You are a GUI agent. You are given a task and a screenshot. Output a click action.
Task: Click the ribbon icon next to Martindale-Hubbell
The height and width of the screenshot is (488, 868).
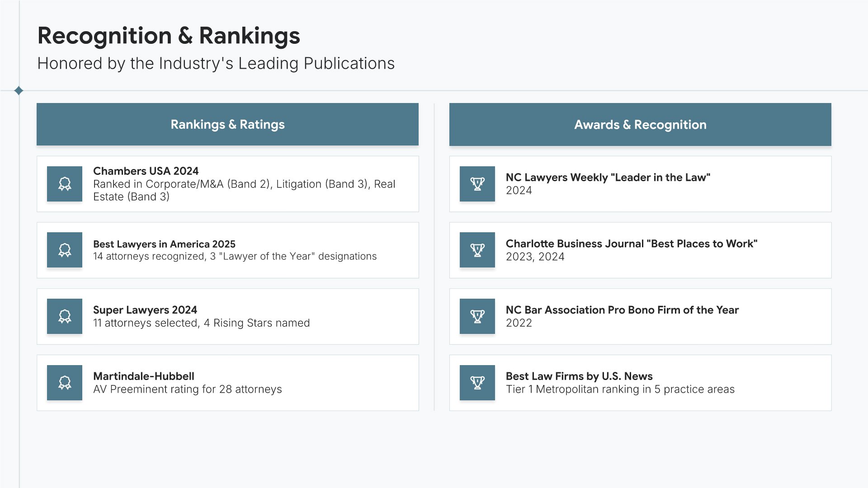[65, 383]
